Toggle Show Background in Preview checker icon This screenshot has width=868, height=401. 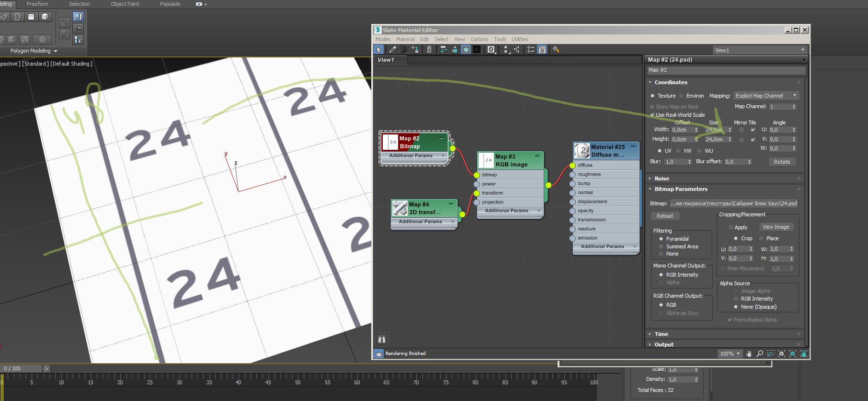(477, 49)
